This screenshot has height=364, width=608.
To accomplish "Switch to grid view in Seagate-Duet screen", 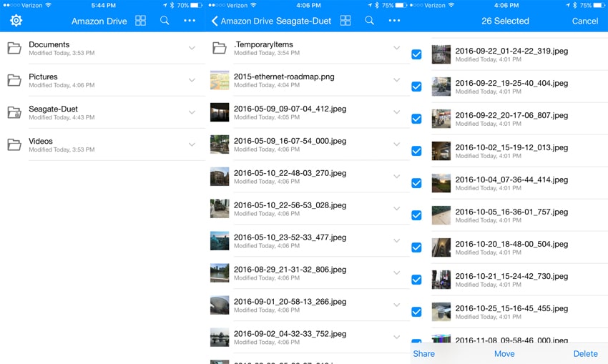I will (345, 21).
